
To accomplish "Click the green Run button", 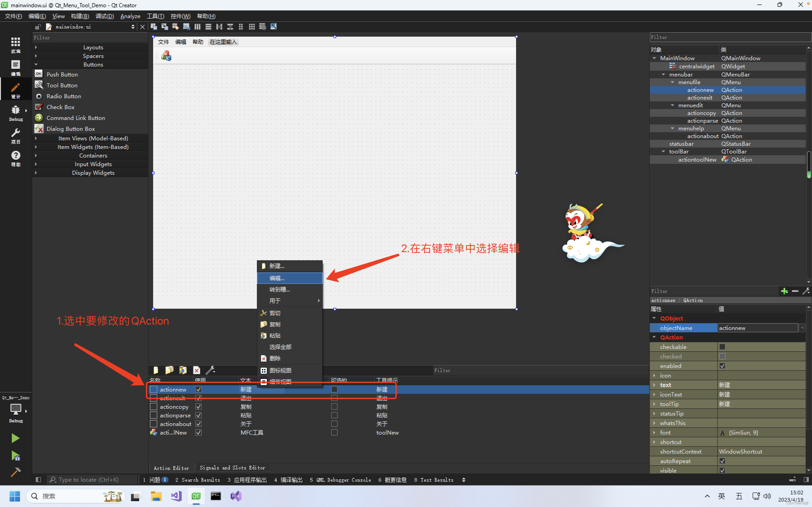I will coord(15,438).
